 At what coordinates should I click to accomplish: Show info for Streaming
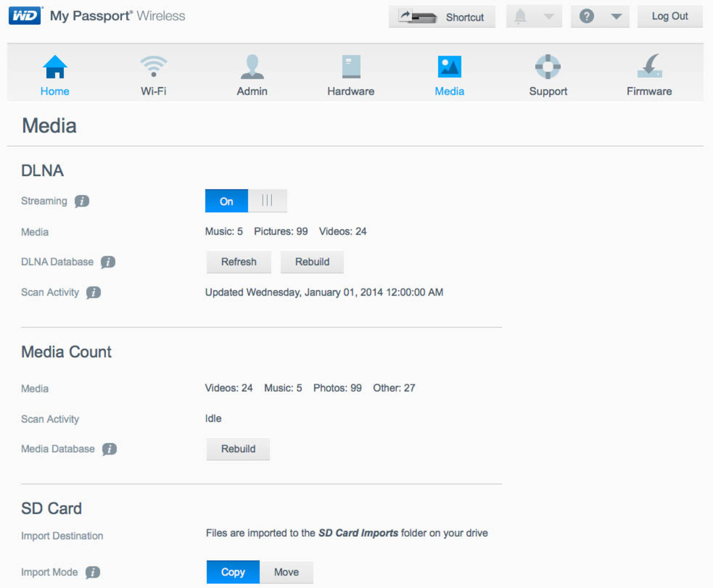point(82,201)
